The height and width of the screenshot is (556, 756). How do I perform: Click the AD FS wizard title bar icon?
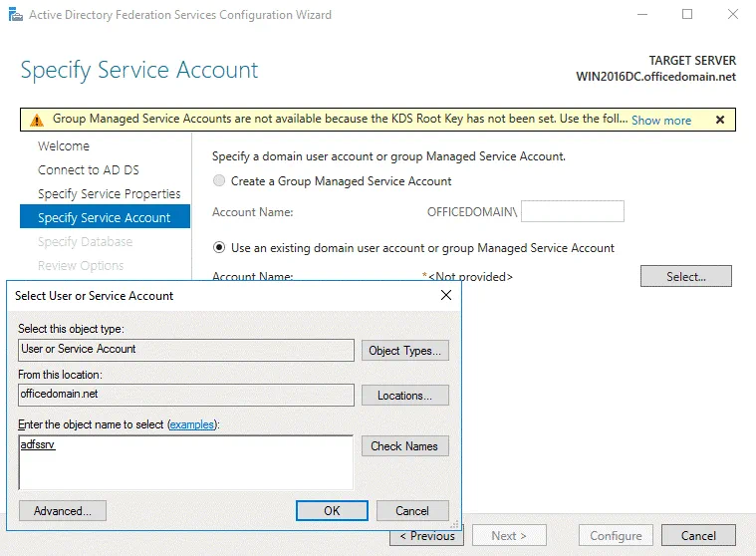[x=14, y=15]
